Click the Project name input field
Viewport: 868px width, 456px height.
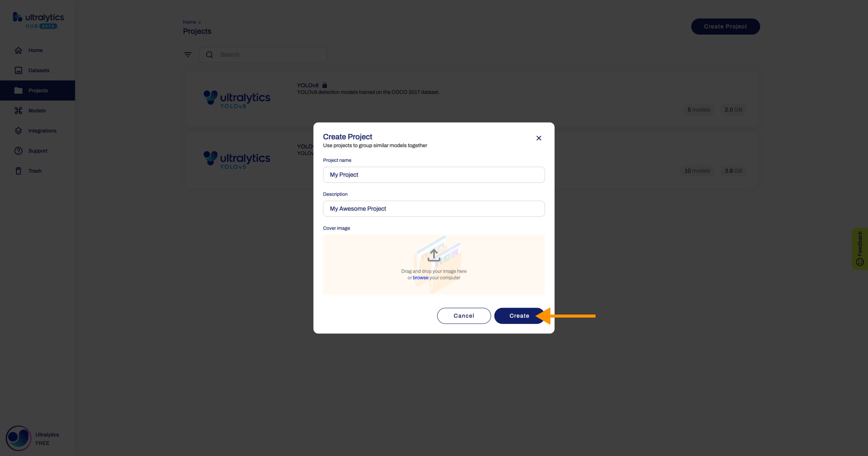pos(434,175)
